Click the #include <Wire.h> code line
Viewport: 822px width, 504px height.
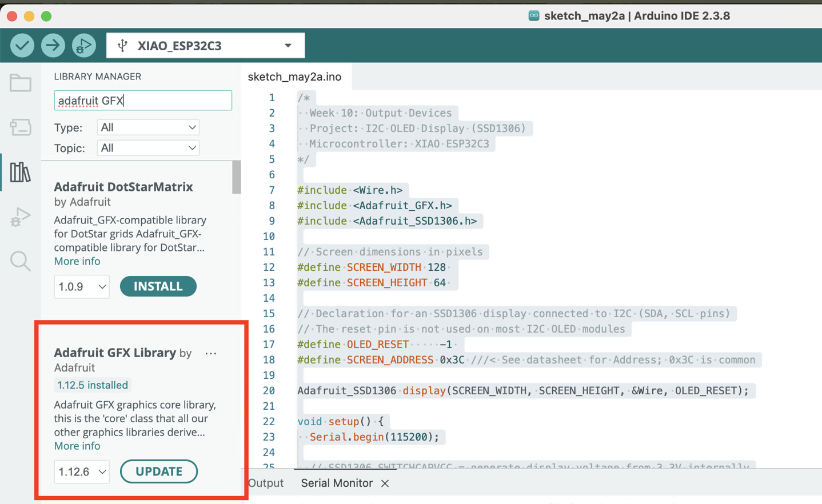point(350,190)
